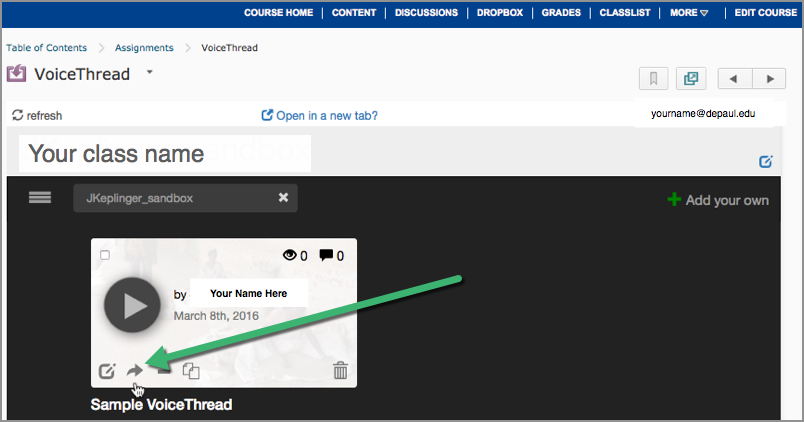
Task: Tick the checkbox on Sample VoiceThread card
Action: coord(105,255)
